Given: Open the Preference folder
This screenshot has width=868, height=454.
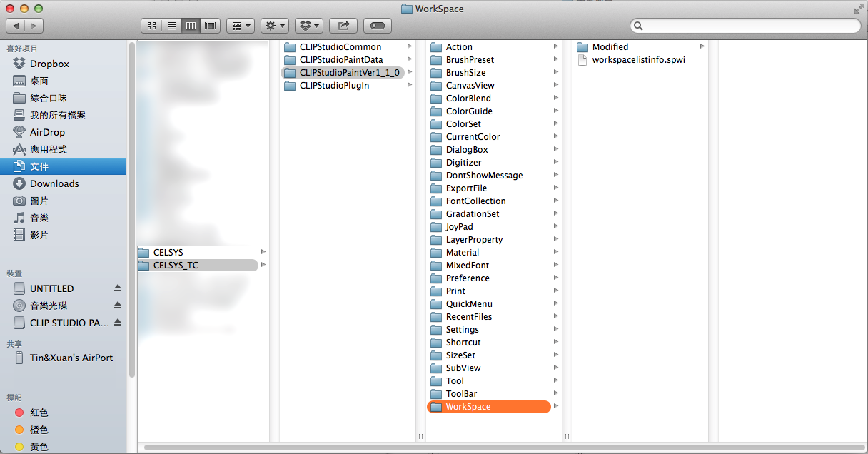Looking at the screenshot, I should click(x=468, y=278).
